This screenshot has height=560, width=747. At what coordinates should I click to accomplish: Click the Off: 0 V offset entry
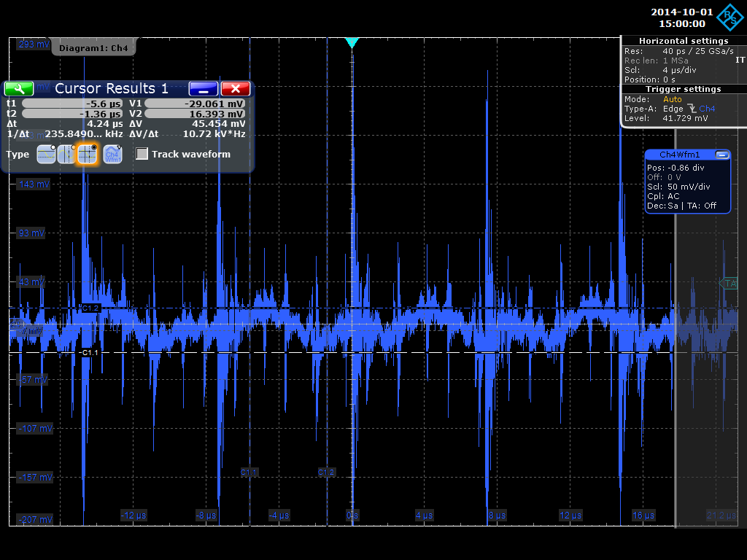click(664, 177)
